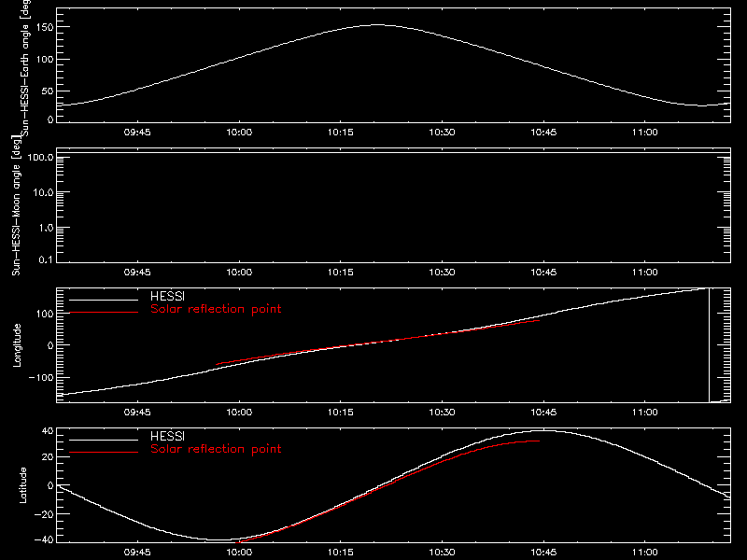Click the vertical wrap line in Longitude plot
The height and width of the screenshot is (560, 747).
(710, 345)
